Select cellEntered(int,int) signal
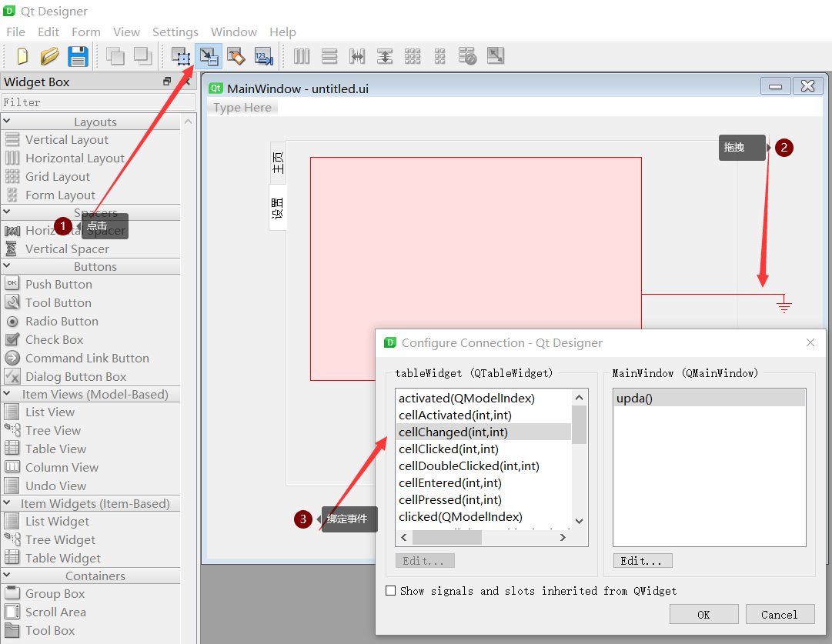The height and width of the screenshot is (644, 832). (483, 482)
